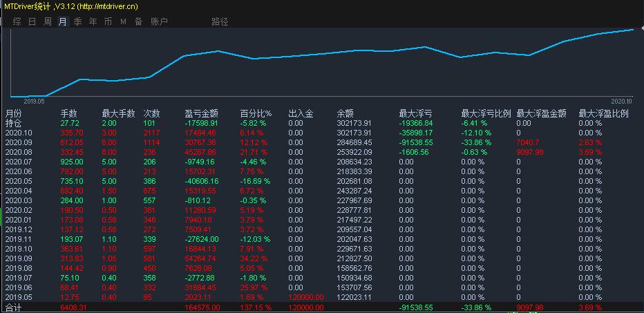
Task: Open the 账户 account tab
Action: [159, 22]
